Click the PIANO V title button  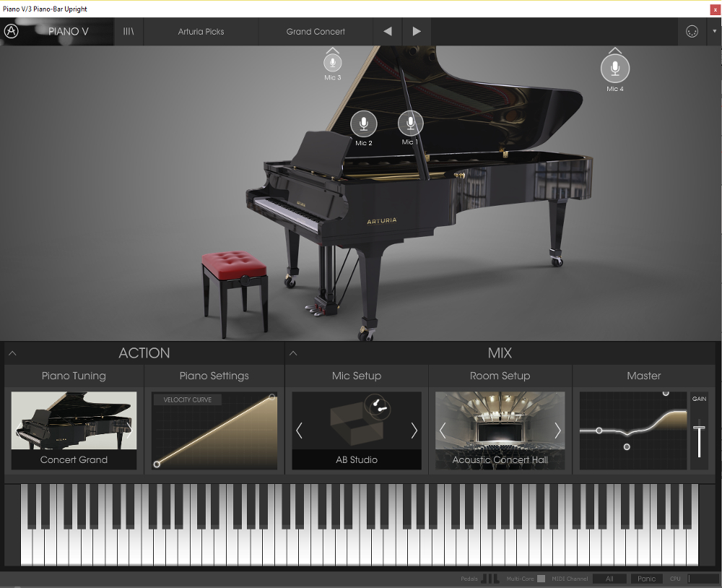pos(68,31)
